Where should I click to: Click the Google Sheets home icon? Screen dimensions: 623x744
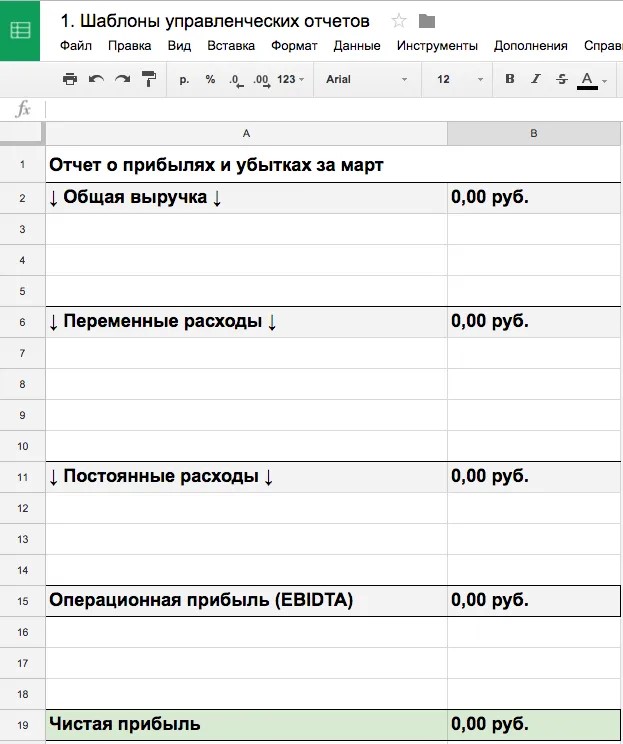point(20,30)
